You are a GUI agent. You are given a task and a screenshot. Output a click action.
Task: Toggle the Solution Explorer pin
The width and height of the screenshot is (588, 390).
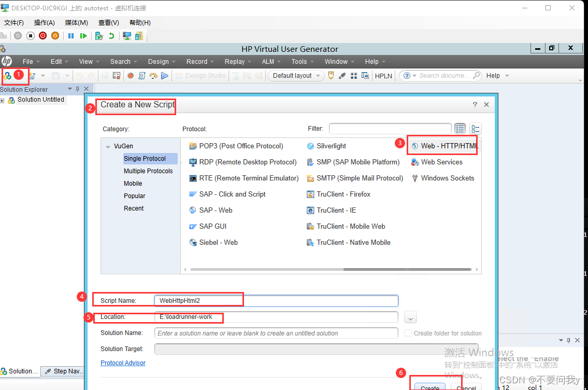click(78, 89)
